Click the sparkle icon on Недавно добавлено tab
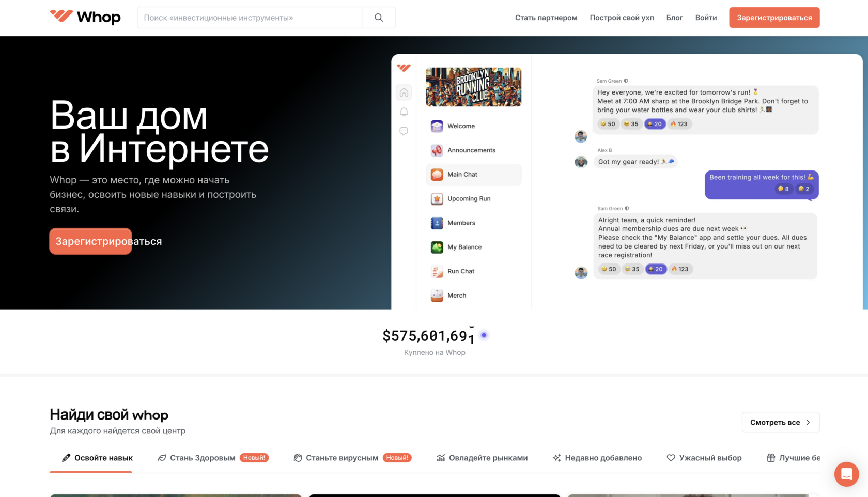Viewport: 868px width, 497px height. [556, 458]
